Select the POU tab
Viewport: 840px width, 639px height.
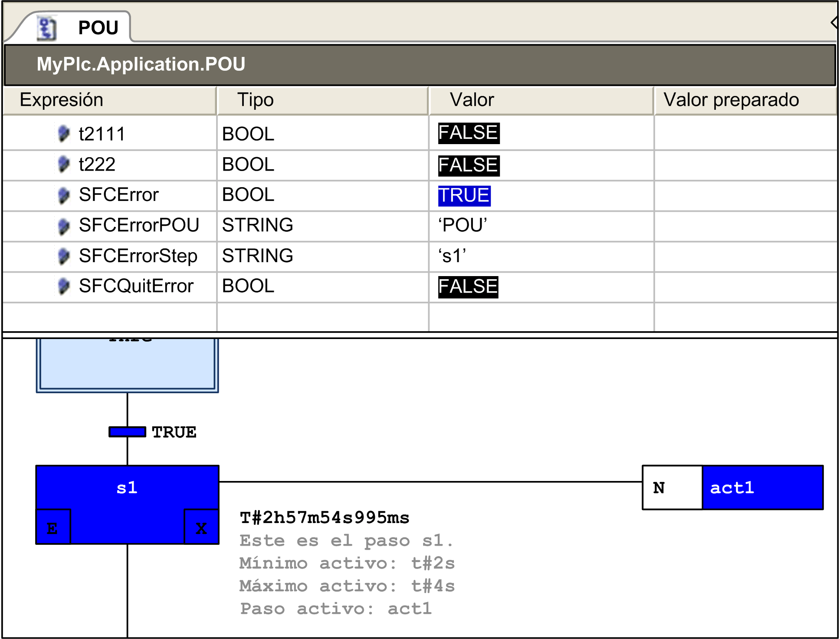coord(98,28)
